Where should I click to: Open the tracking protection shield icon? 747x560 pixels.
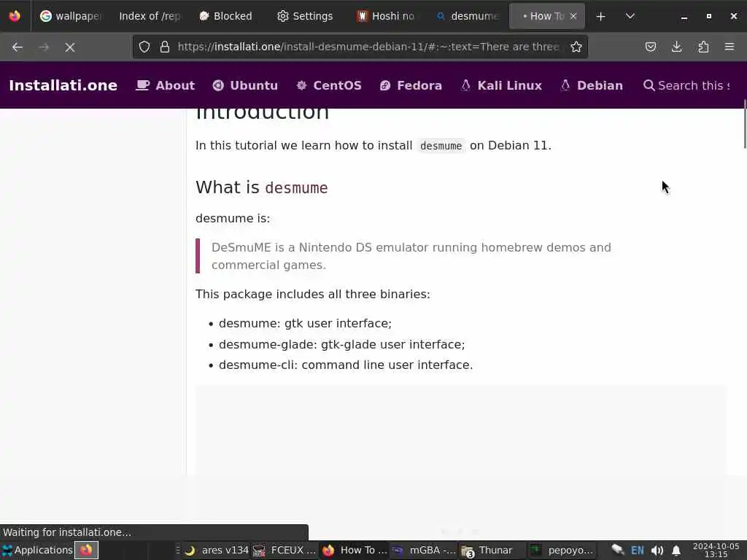pos(144,47)
